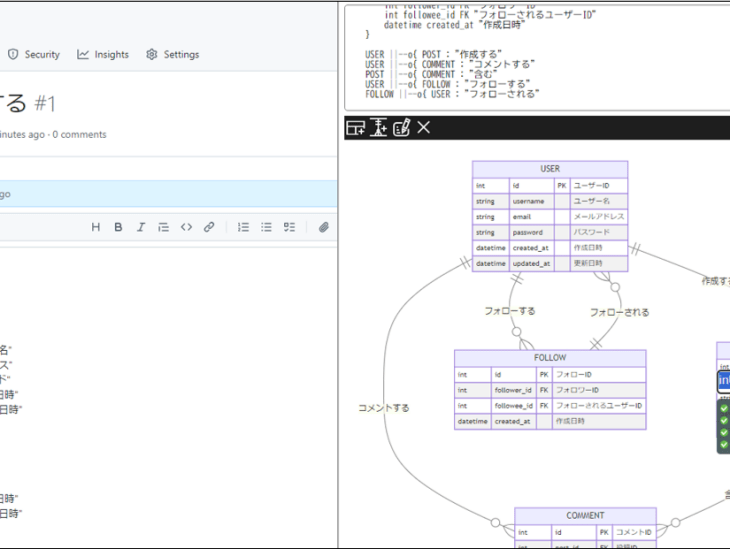This screenshot has height=549, width=730.
Task: Add a task list checklist
Action: 289,227
